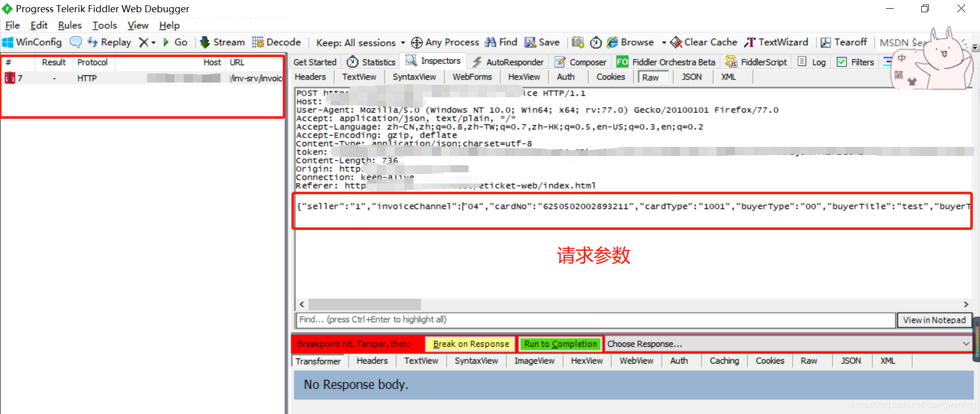The height and width of the screenshot is (414, 980).
Task: Launch Browse from the toolbar
Action: click(x=630, y=42)
